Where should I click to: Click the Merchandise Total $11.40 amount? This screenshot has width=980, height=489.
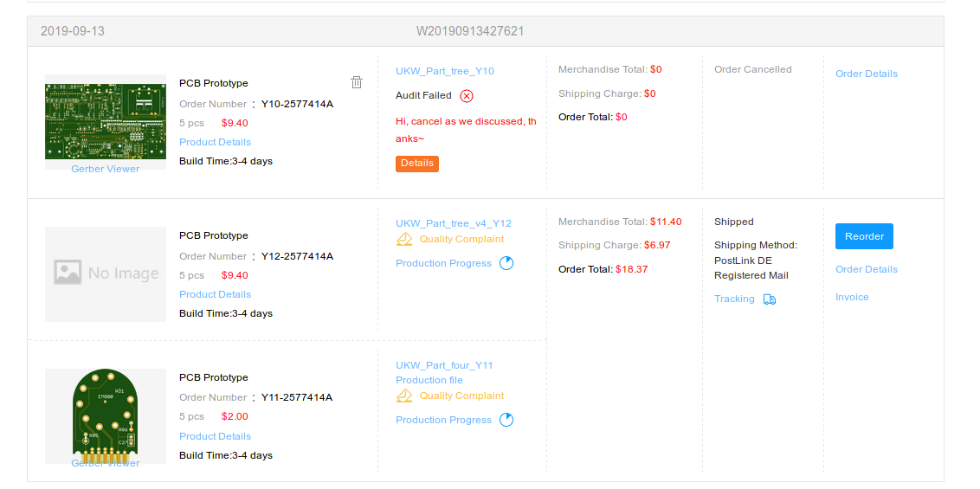(x=666, y=222)
